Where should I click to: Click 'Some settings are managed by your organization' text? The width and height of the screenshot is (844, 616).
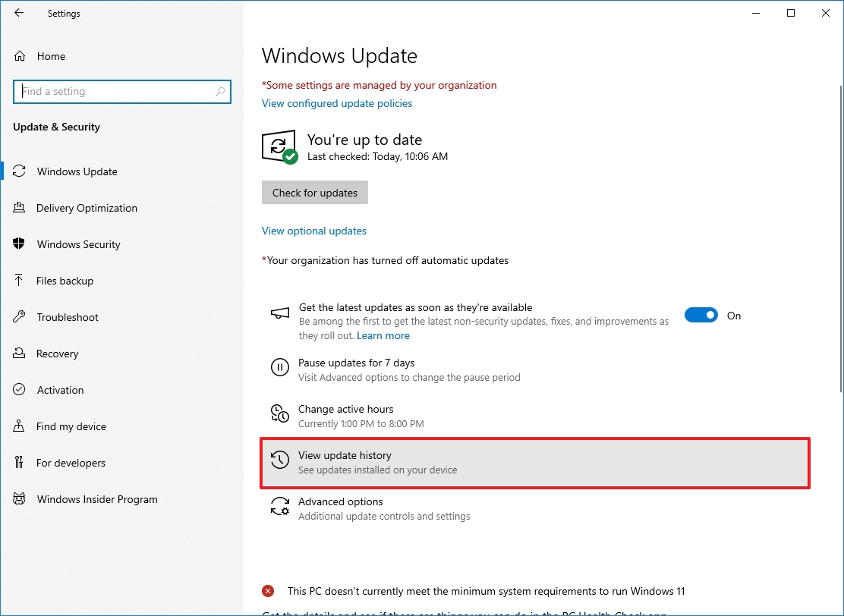[379, 85]
